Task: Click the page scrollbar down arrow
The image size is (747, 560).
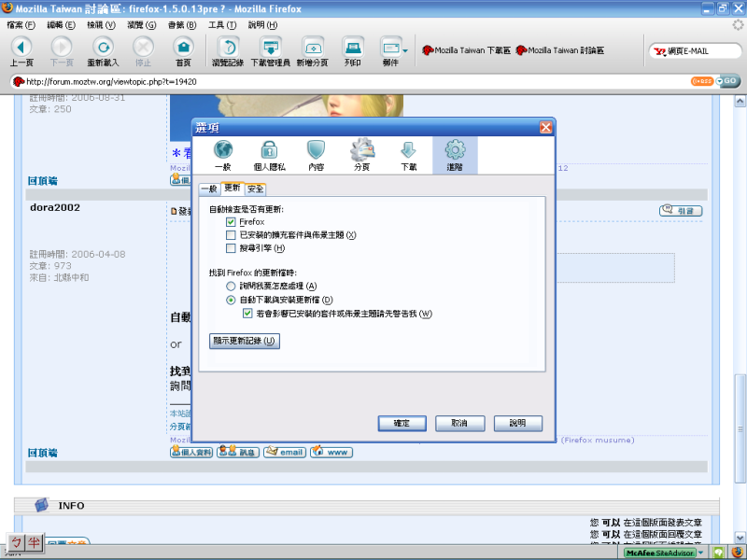Action: [740, 537]
